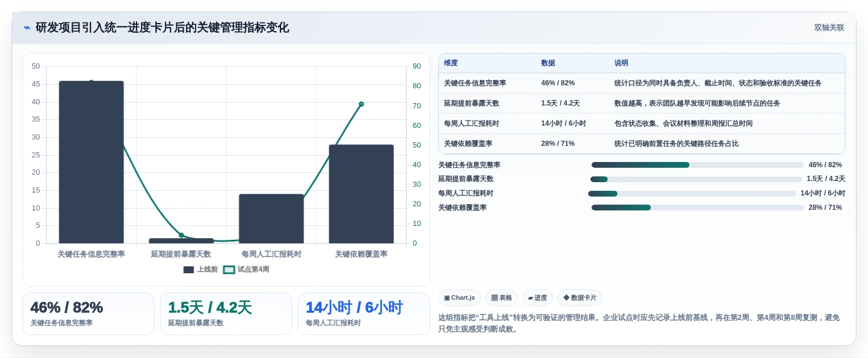
Task: Click the Chart.js tag chip
Action: pyautogui.click(x=460, y=297)
